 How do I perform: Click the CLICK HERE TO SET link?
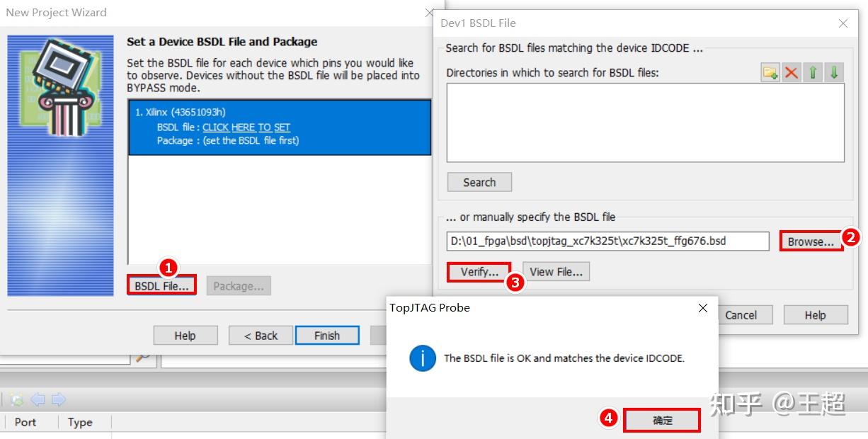tap(246, 127)
